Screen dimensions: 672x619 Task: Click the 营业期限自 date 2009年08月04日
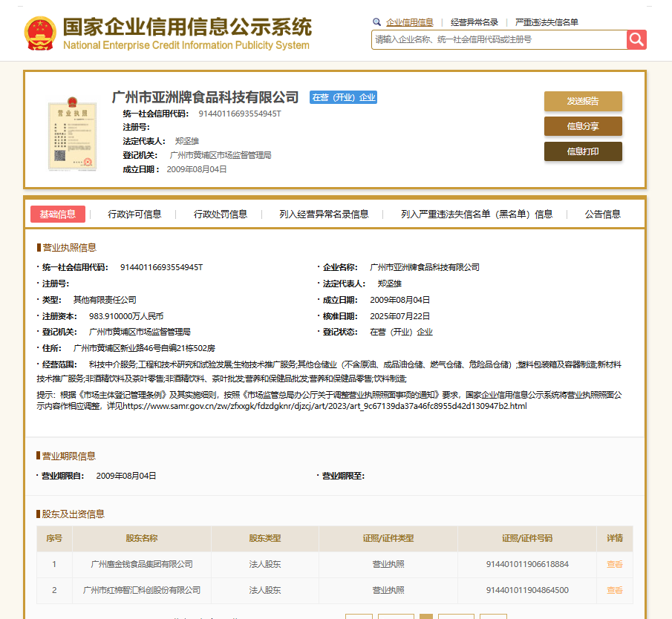pos(126,476)
